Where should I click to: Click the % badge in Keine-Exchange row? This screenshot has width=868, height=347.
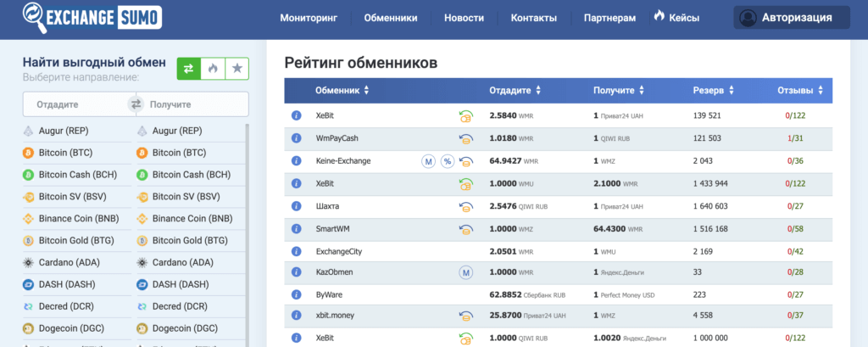pyautogui.click(x=448, y=161)
